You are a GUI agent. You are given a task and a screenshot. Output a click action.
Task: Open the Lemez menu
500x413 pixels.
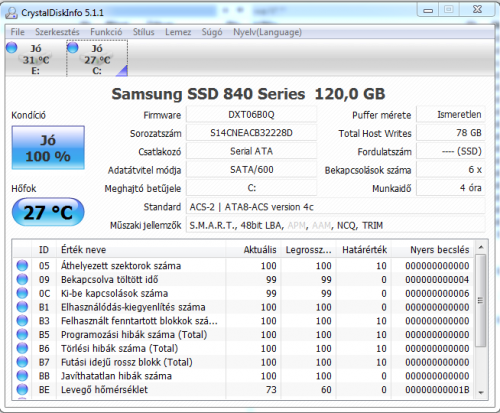[x=178, y=32]
